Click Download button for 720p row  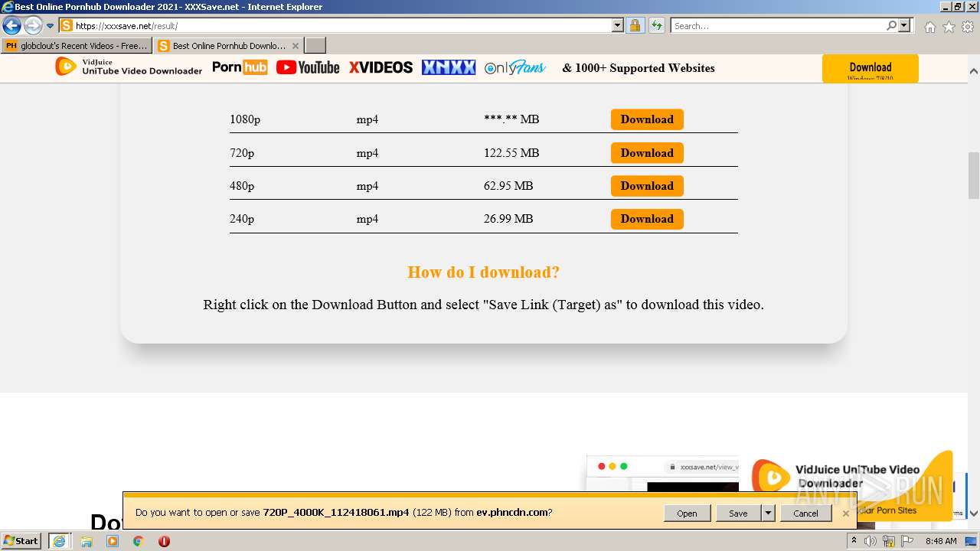coord(647,153)
